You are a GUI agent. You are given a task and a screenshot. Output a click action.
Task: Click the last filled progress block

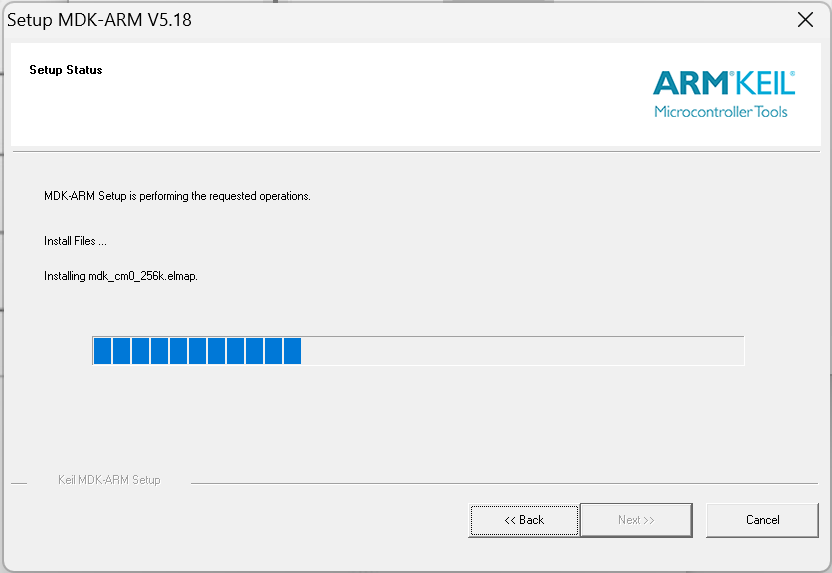pos(292,351)
